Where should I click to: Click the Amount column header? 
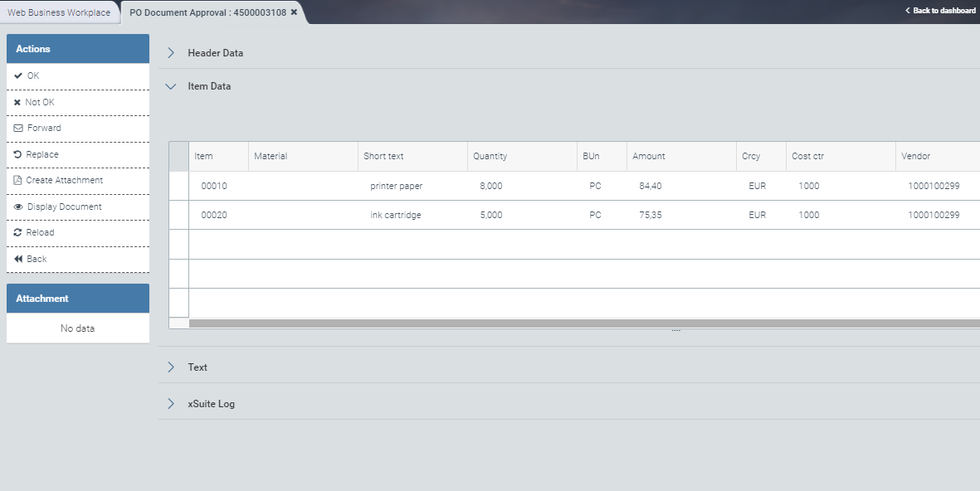pos(649,156)
